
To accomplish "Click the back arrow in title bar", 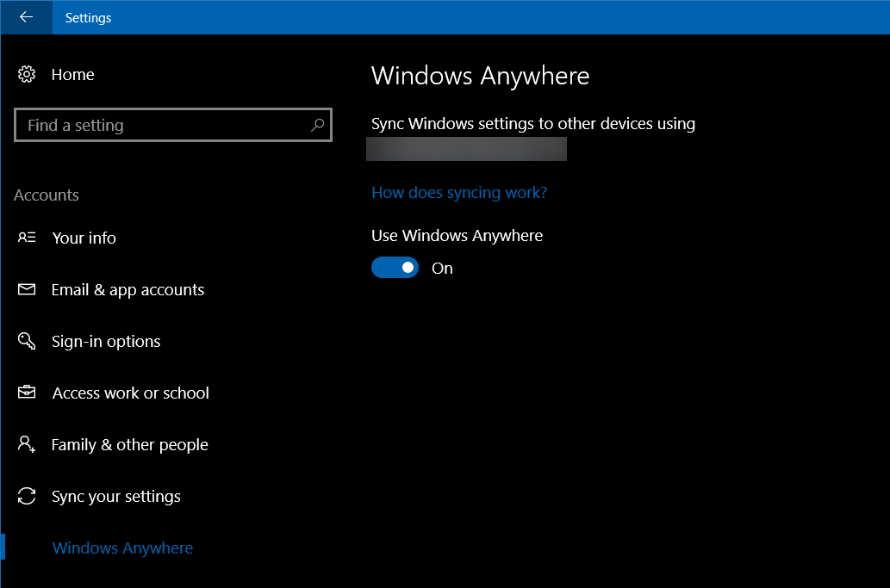I will [x=26, y=17].
